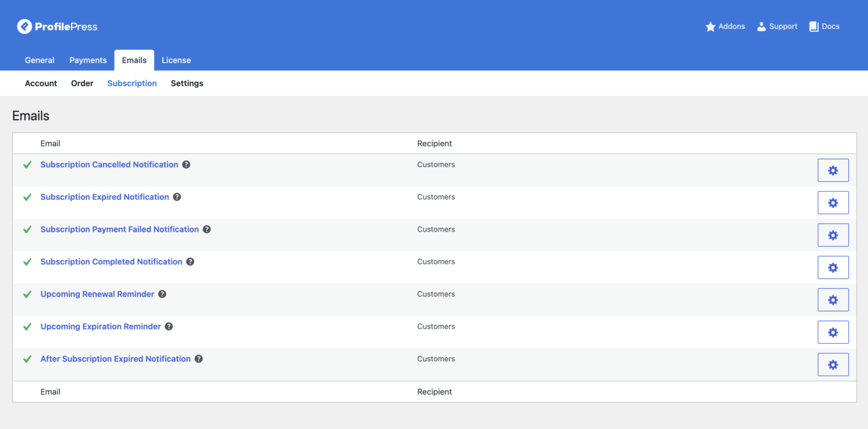Open settings gear for Subscription Completed Notification
This screenshot has height=429, width=868.
click(833, 267)
